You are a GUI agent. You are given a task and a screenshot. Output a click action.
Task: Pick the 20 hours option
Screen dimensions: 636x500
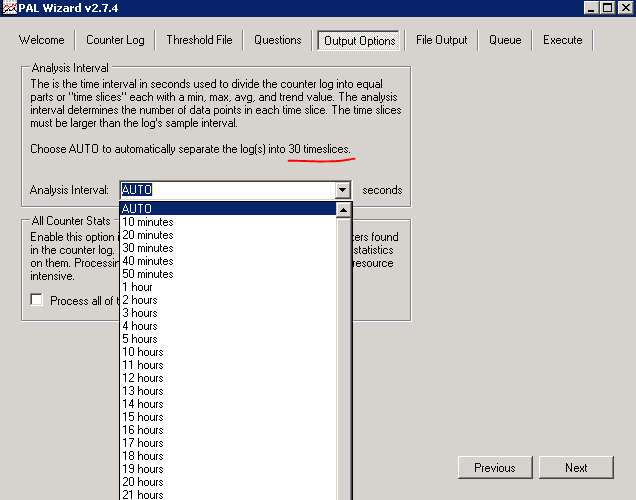tap(228, 481)
